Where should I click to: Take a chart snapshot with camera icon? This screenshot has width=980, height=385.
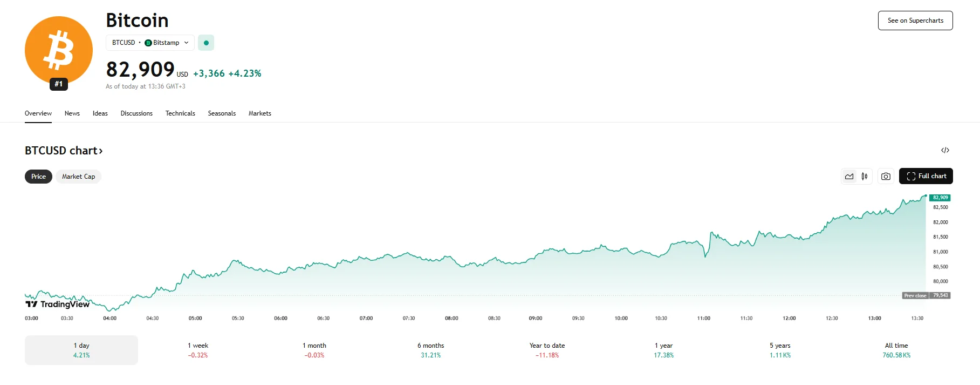pyautogui.click(x=886, y=177)
